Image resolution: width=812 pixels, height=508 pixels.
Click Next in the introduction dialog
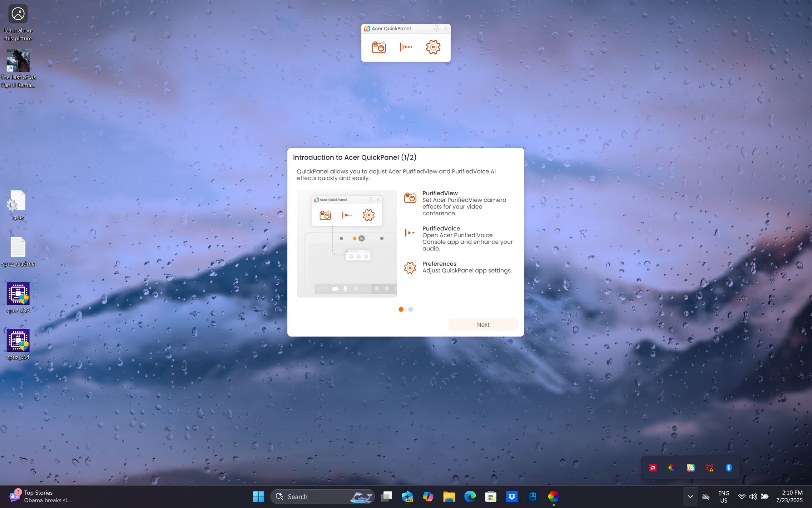[483, 324]
